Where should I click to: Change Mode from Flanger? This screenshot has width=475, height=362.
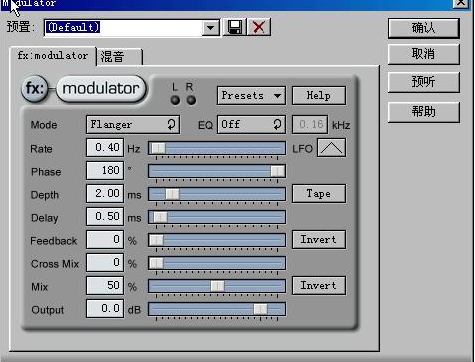click(x=133, y=125)
